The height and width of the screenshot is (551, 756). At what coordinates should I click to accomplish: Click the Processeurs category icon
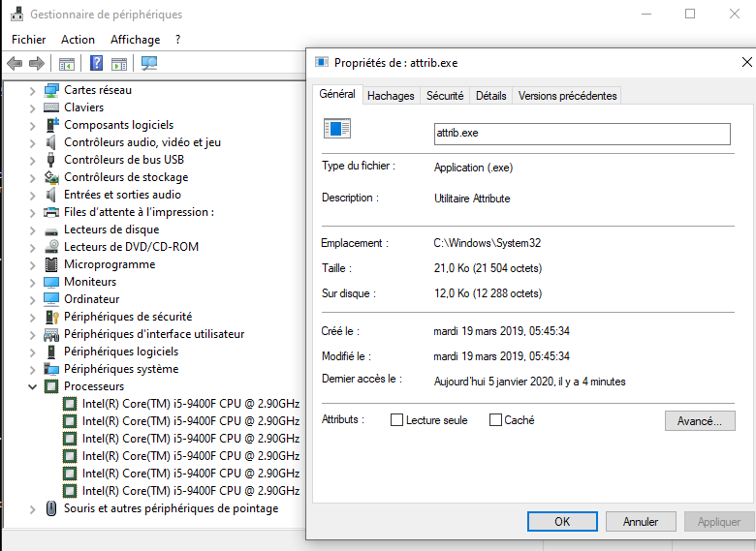coord(51,386)
